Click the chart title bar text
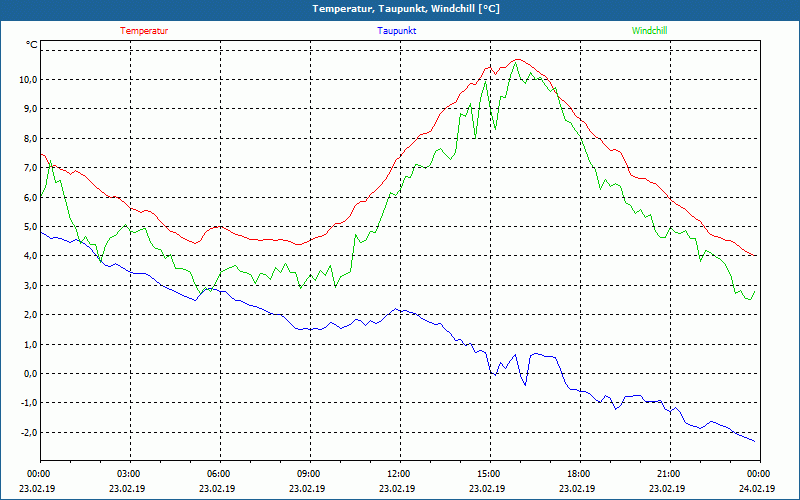 [400, 9]
